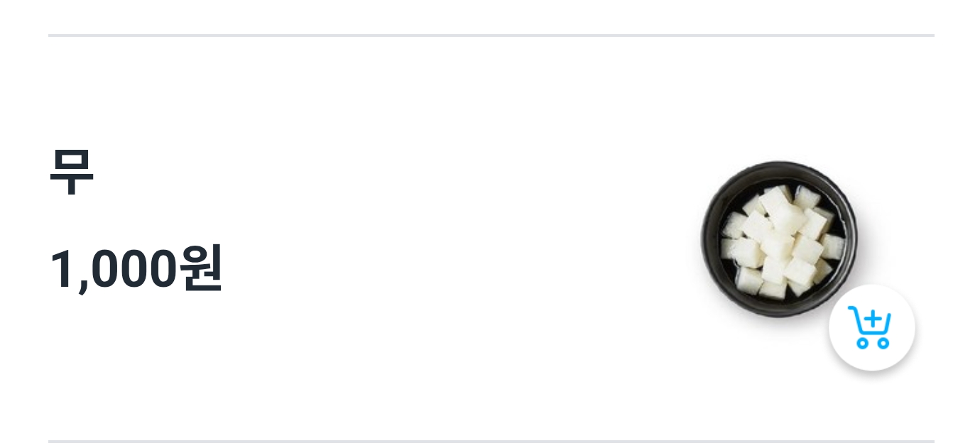Click the price label 1,000원
The image size is (980, 448).
click(136, 269)
